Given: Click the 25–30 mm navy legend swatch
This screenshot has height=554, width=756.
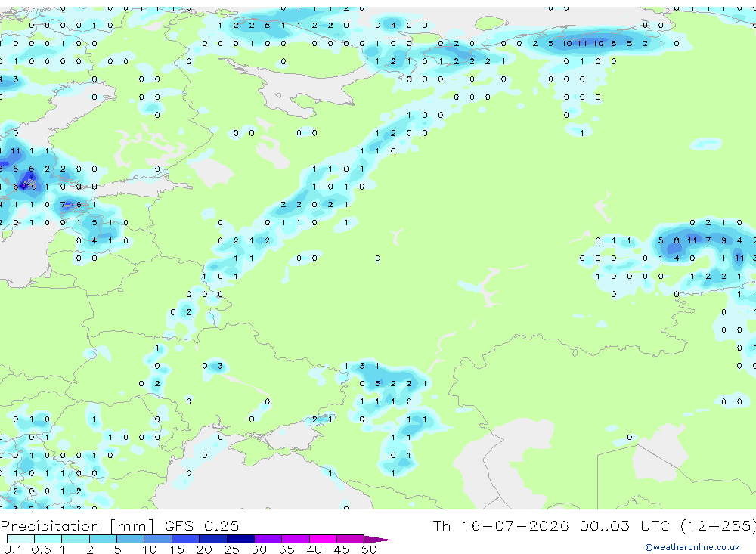Looking at the screenshot, I should coord(240,539).
